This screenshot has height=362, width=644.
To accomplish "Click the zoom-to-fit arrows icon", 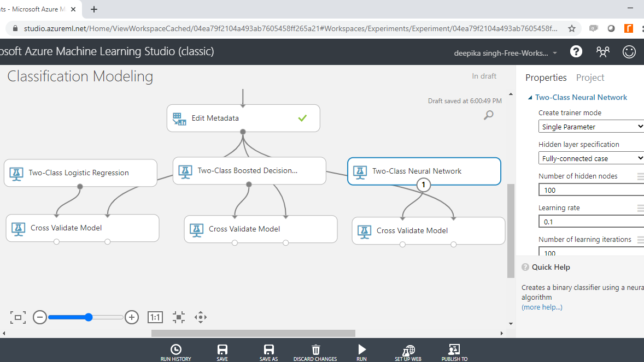I will 179,317.
